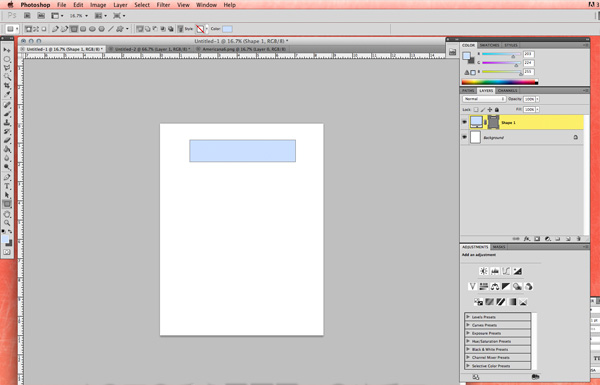Image resolution: width=600 pixels, height=385 pixels.
Task: Select the Elliptical Marquee tool
Action: (x=7, y=59)
